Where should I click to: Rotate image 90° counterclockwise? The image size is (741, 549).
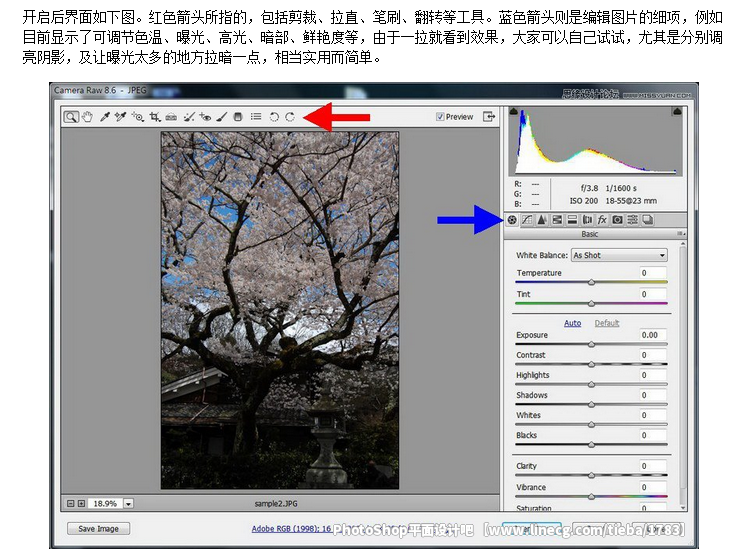click(274, 117)
